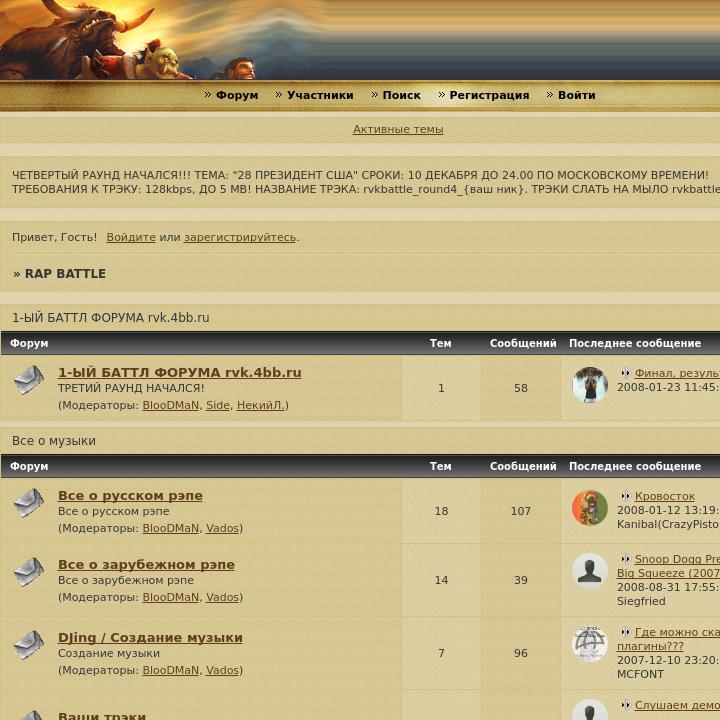Viewport: 720px width, 720px height.
Task: Click the forum status icon for 1-ЫЙ БАТТЛ ФОРУМА
Action: click(28, 380)
